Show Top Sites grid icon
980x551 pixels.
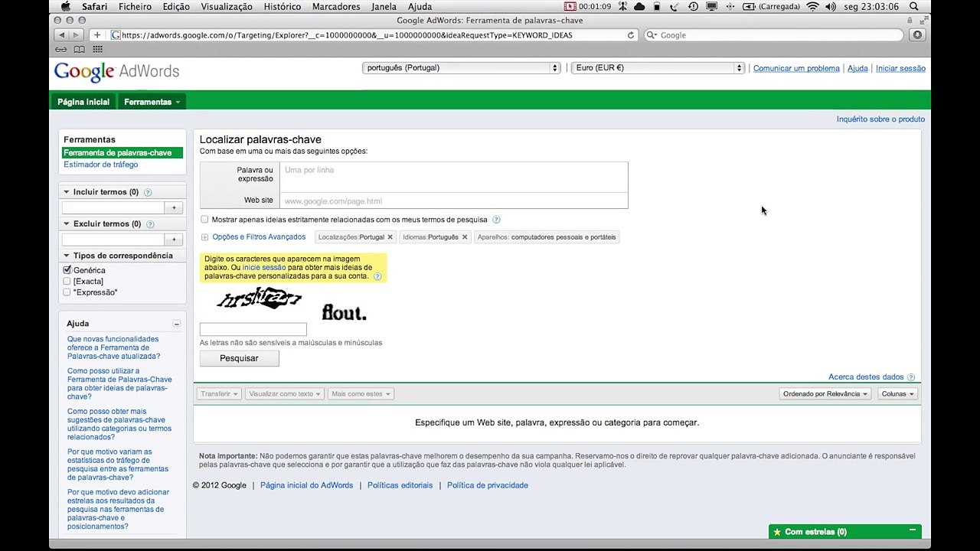coord(97,50)
